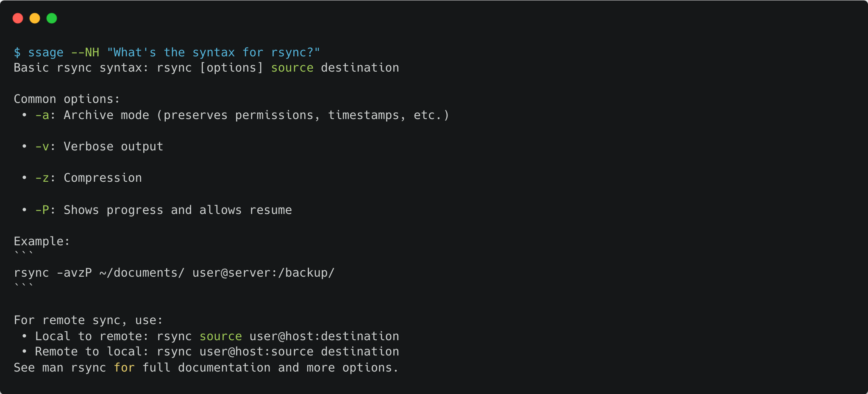This screenshot has width=868, height=394.
Task: Click the green maximize window button
Action: 52,18
